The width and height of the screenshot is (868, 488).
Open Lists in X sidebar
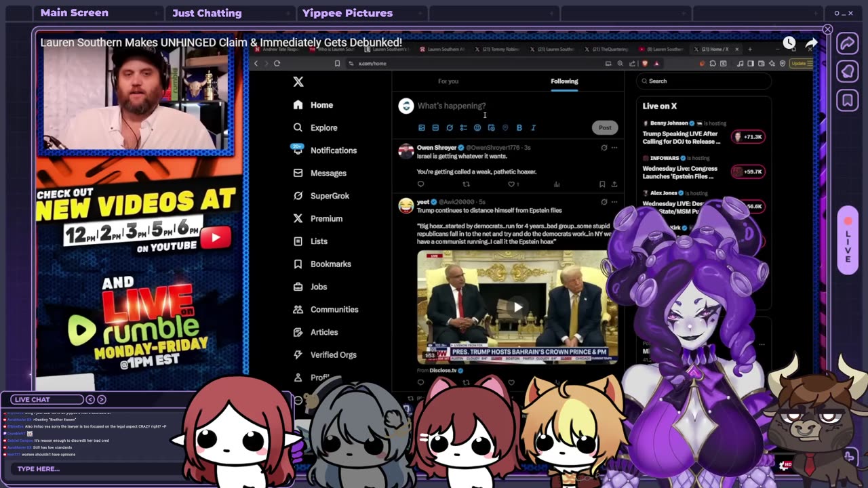(x=311, y=241)
